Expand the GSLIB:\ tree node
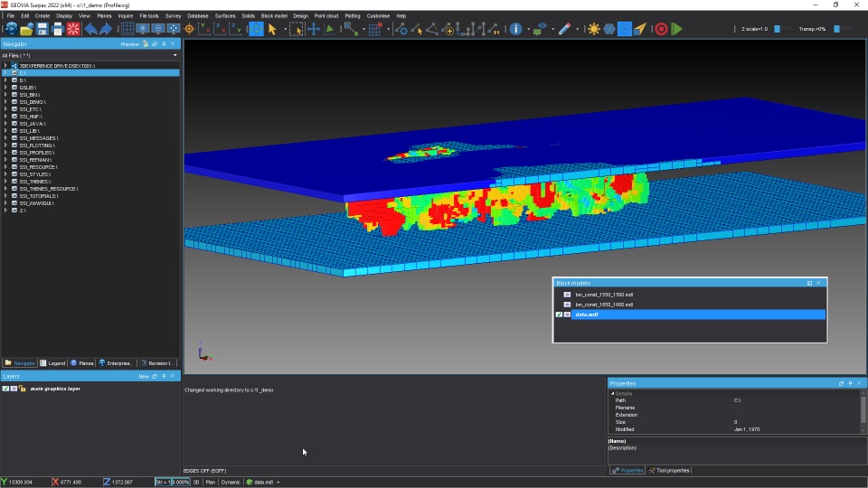 point(5,88)
